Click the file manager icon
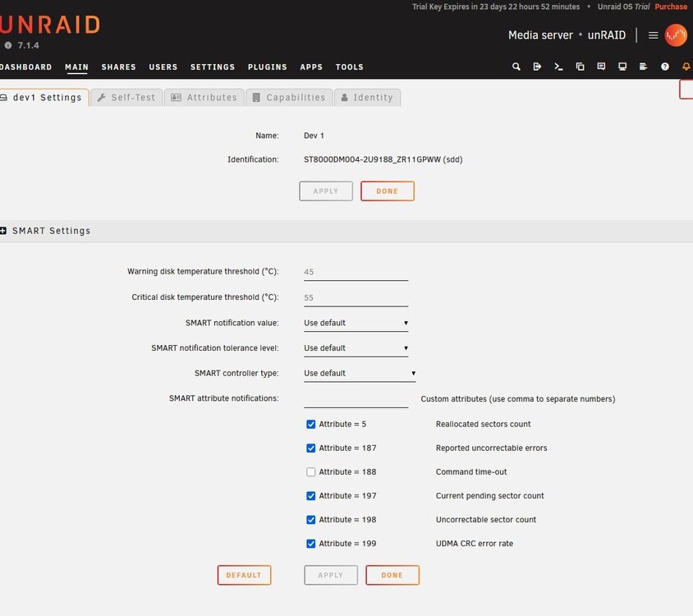 [580, 67]
